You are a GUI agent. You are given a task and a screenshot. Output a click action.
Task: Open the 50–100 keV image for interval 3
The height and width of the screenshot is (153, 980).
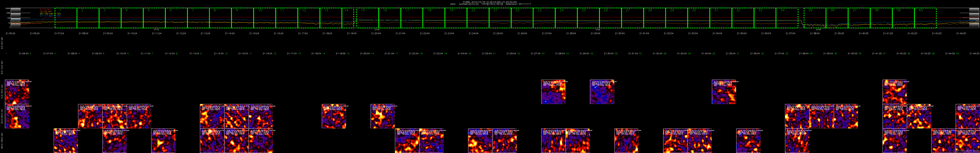66,140
